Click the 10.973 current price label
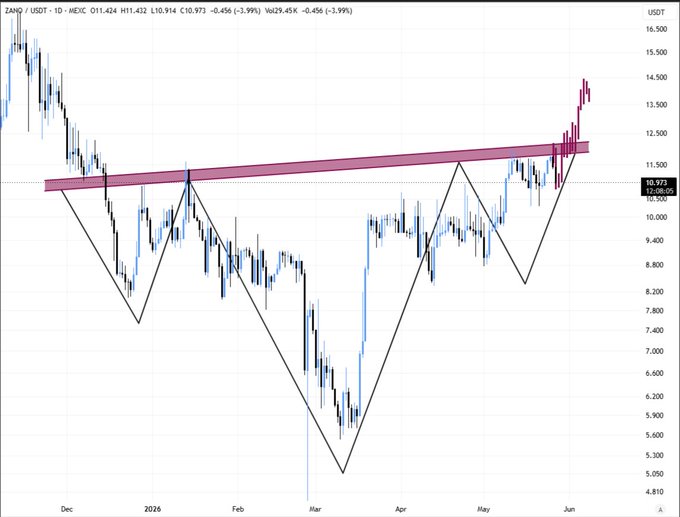 point(656,183)
